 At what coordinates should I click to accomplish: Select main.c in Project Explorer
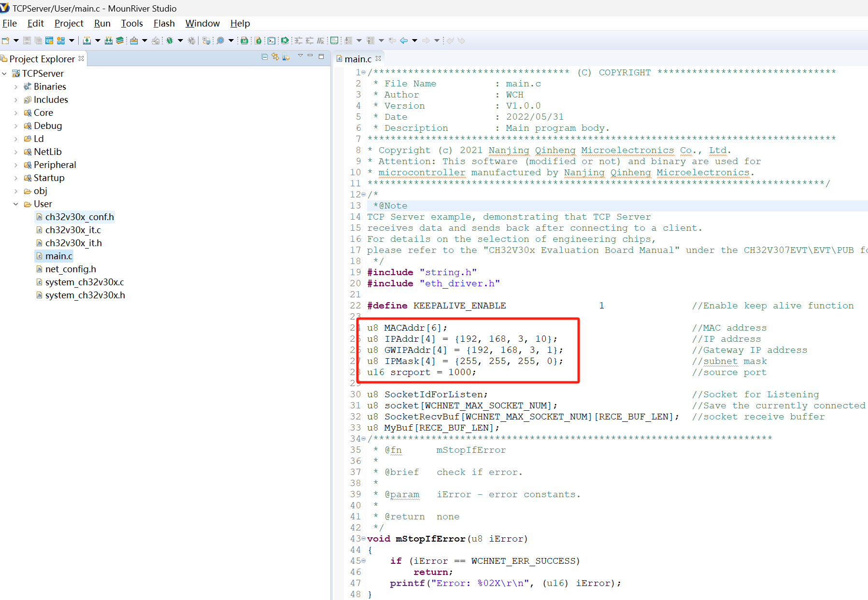pyautogui.click(x=54, y=256)
